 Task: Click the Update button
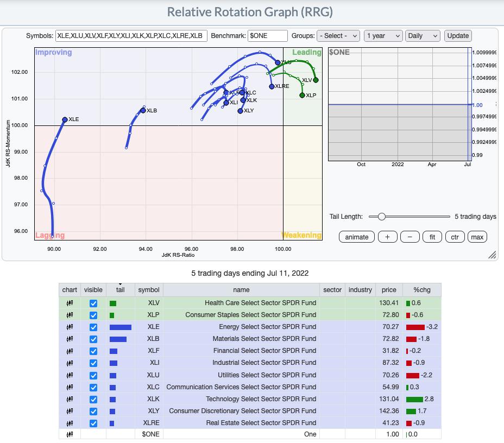[458, 36]
